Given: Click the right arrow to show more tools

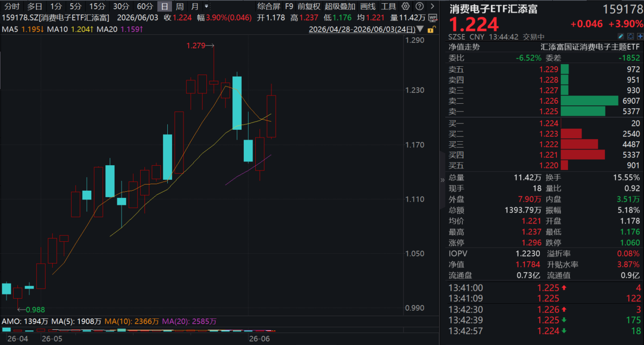Looking at the screenshot, I should 432,6.
